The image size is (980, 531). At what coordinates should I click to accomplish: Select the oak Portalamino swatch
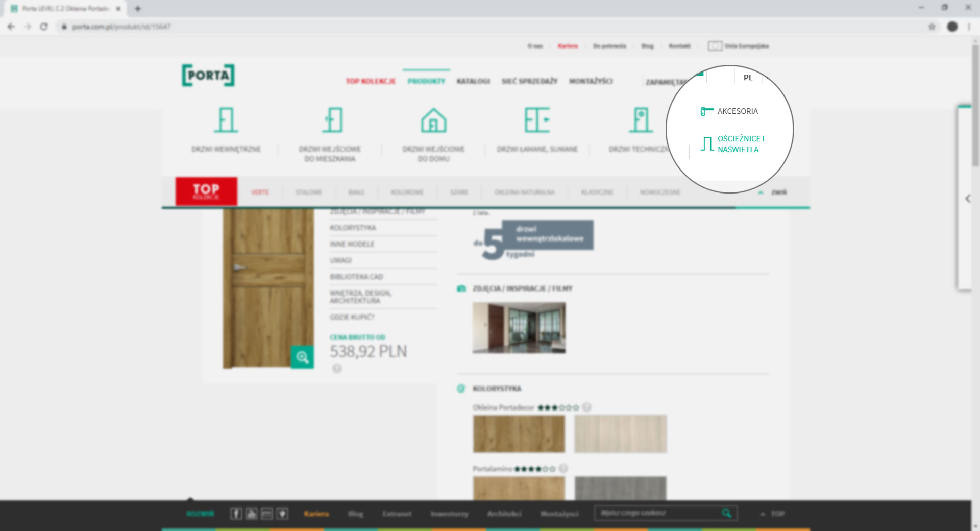pos(519,488)
